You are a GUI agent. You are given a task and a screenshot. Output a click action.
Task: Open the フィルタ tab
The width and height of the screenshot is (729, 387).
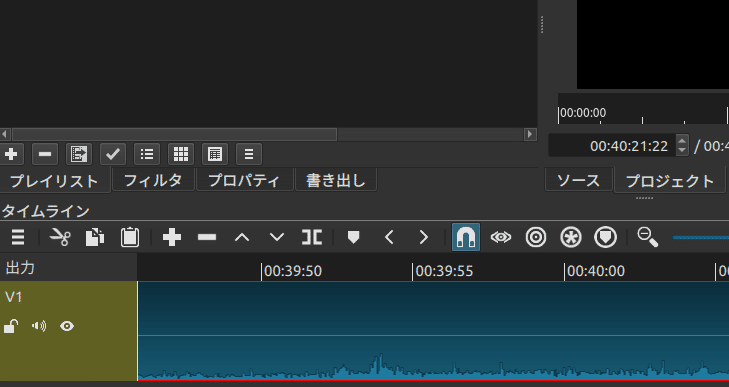click(x=153, y=180)
